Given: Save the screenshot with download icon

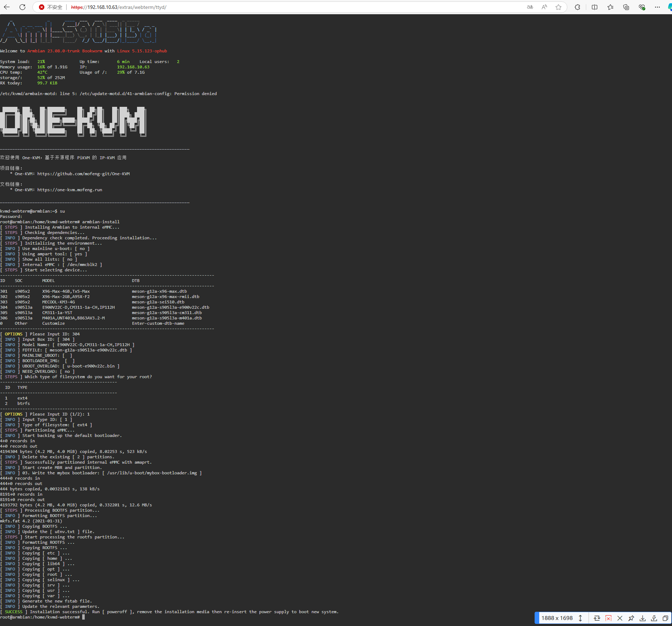Looking at the screenshot, I should tap(642, 618).
